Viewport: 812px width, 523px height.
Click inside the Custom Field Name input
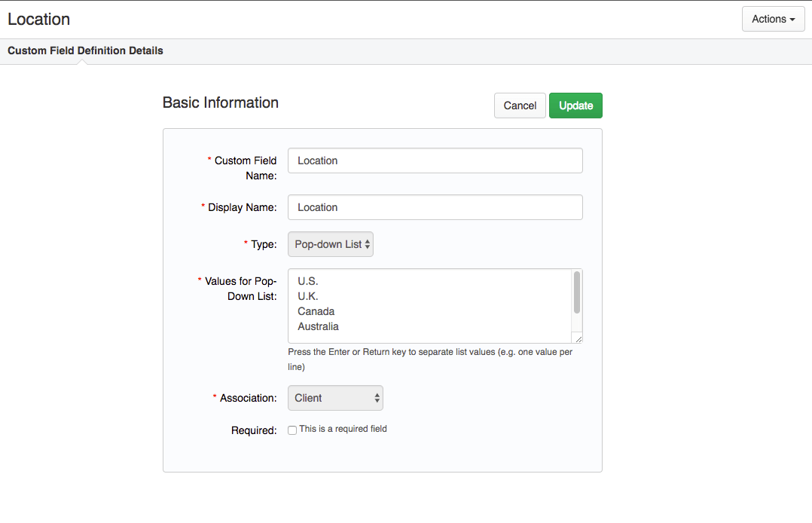(435, 161)
